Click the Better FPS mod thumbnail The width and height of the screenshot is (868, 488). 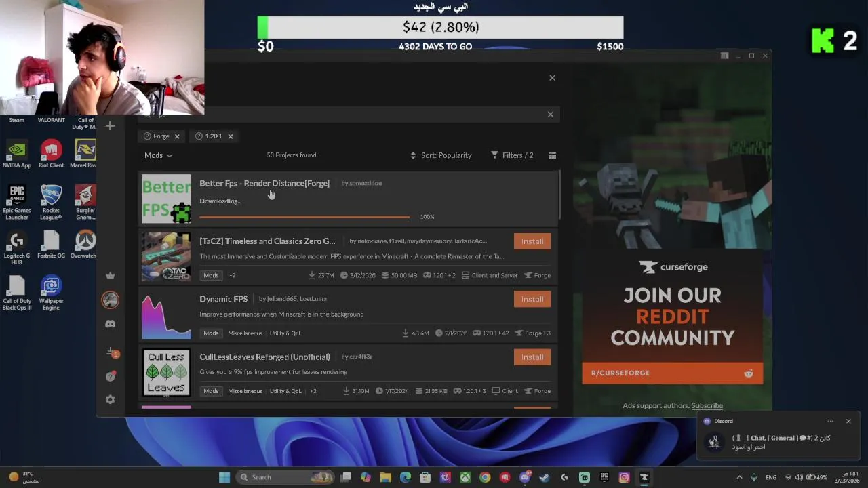coord(166,199)
